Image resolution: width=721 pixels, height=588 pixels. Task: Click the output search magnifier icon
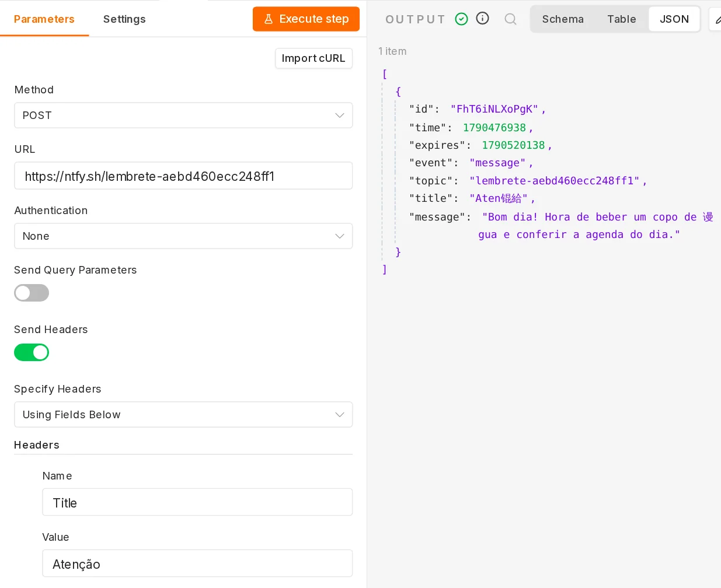click(x=510, y=19)
